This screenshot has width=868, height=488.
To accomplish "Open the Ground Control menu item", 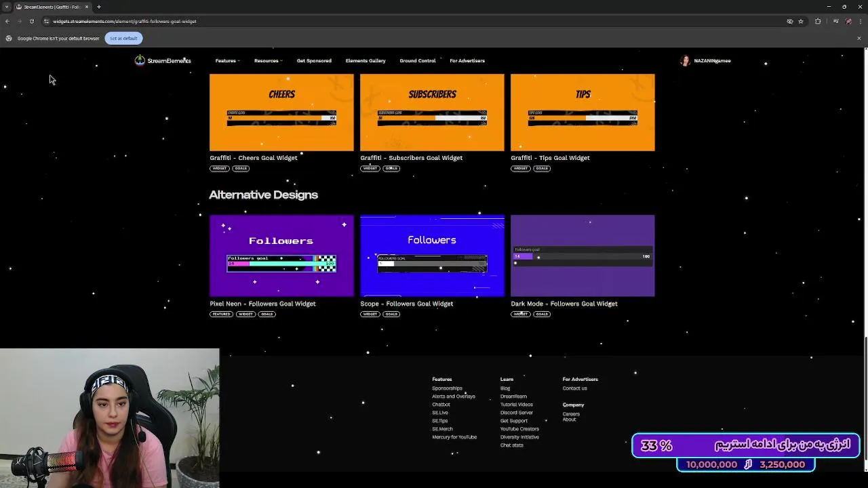I will (418, 60).
